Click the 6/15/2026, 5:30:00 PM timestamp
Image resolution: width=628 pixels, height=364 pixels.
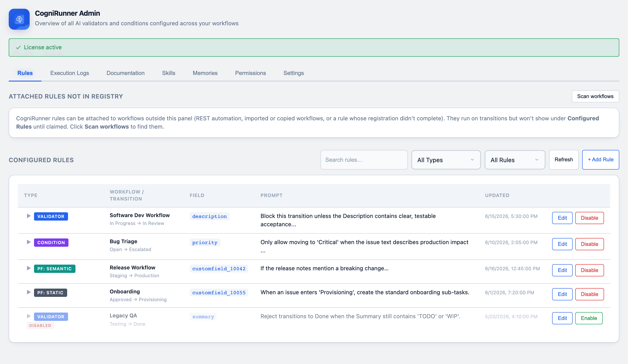tap(511, 216)
